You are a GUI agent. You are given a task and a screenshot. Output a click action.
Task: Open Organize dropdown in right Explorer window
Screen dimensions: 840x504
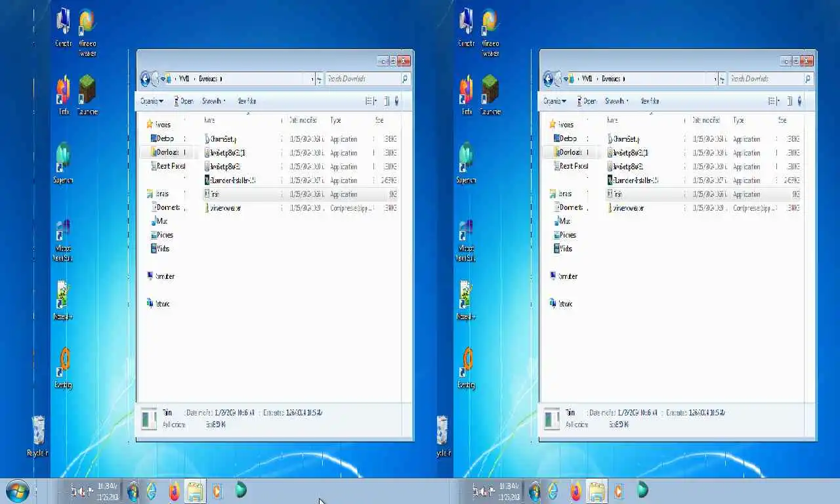tap(555, 101)
